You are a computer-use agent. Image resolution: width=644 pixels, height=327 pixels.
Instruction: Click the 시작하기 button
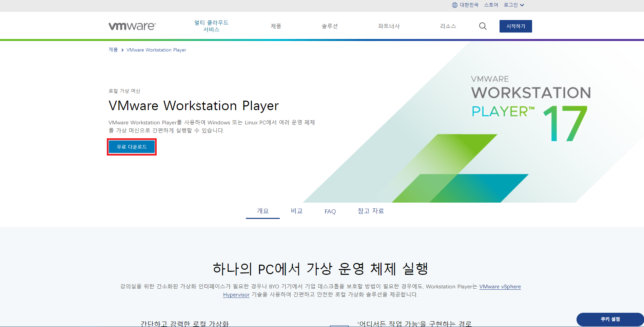click(515, 26)
